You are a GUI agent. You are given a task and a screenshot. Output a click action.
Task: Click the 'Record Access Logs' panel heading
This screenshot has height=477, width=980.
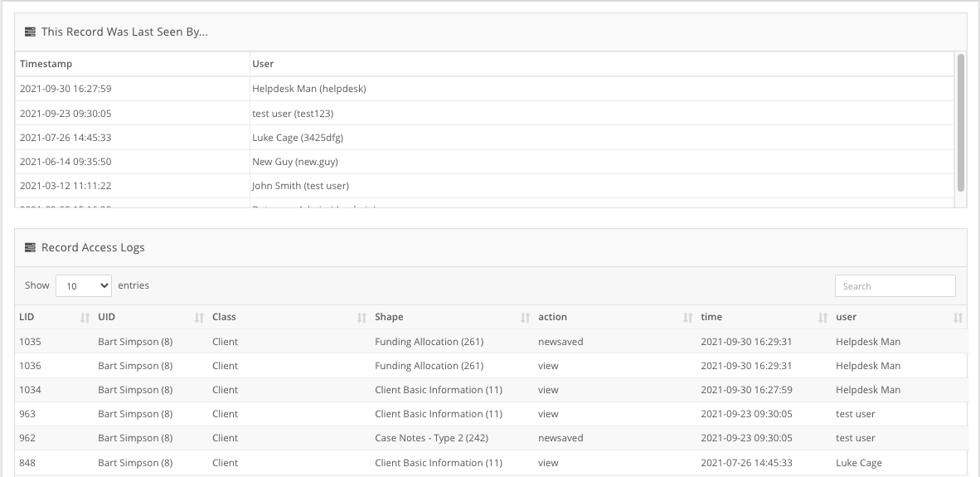(93, 247)
